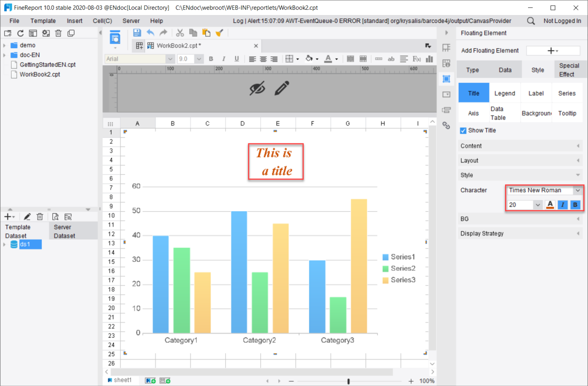Apply bold in the cell formatting toolbar
Viewport: 588px width, 386px height.
[211, 59]
